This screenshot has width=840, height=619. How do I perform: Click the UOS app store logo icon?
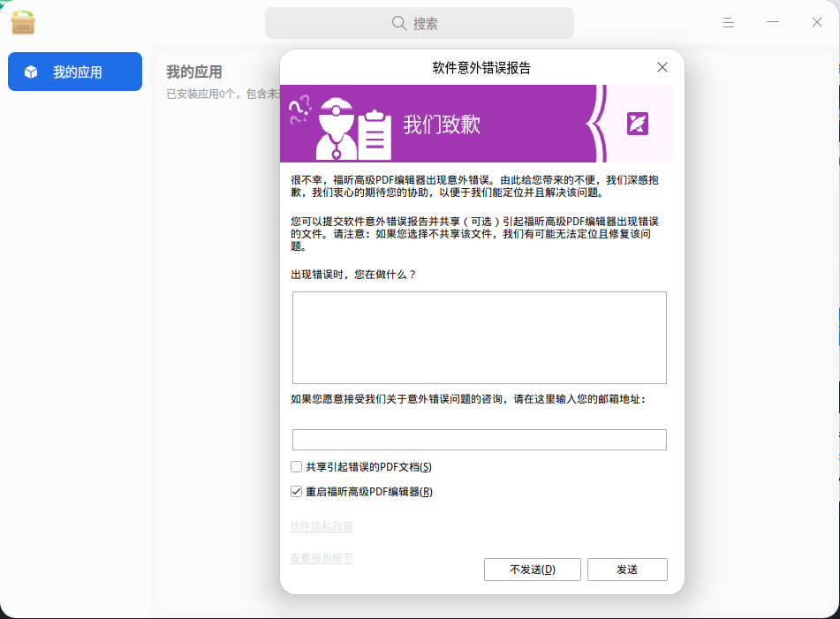23,22
